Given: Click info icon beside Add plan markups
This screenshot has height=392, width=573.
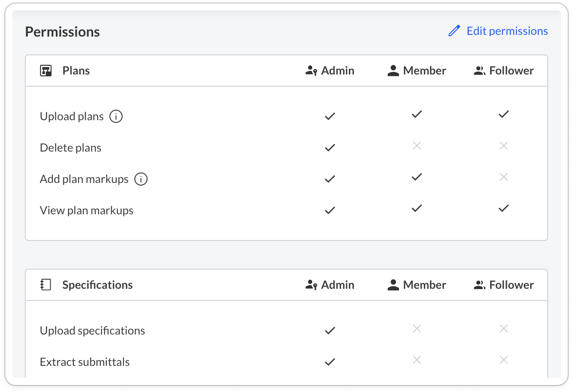Looking at the screenshot, I should coord(141,179).
